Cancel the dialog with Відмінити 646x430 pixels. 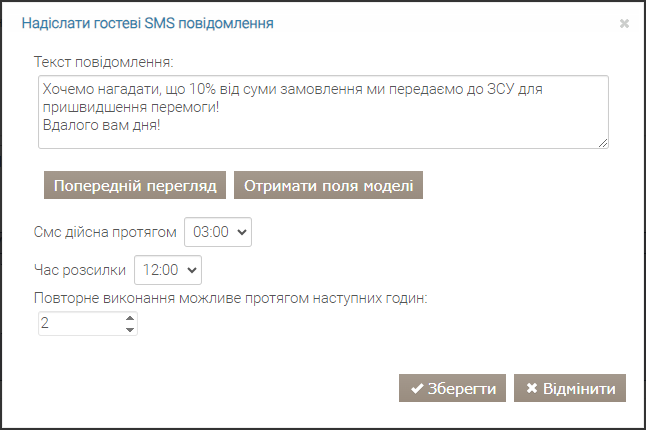(570, 388)
